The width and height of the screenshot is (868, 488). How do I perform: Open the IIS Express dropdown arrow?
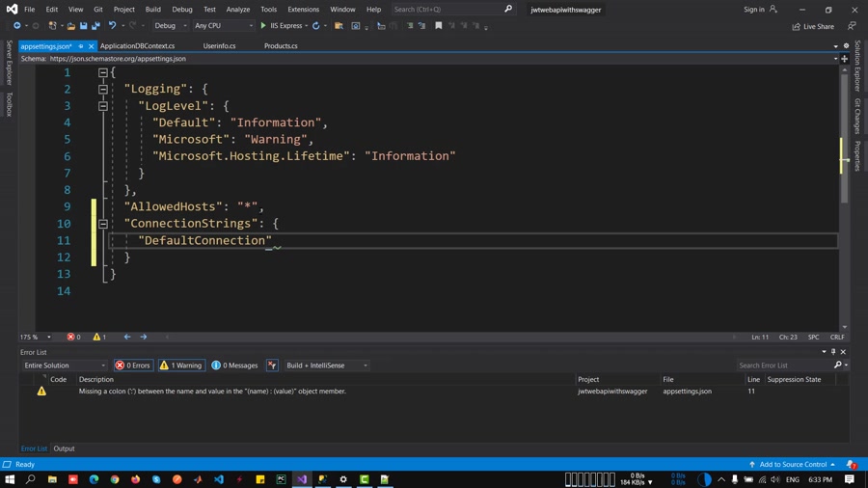pyautogui.click(x=307, y=25)
